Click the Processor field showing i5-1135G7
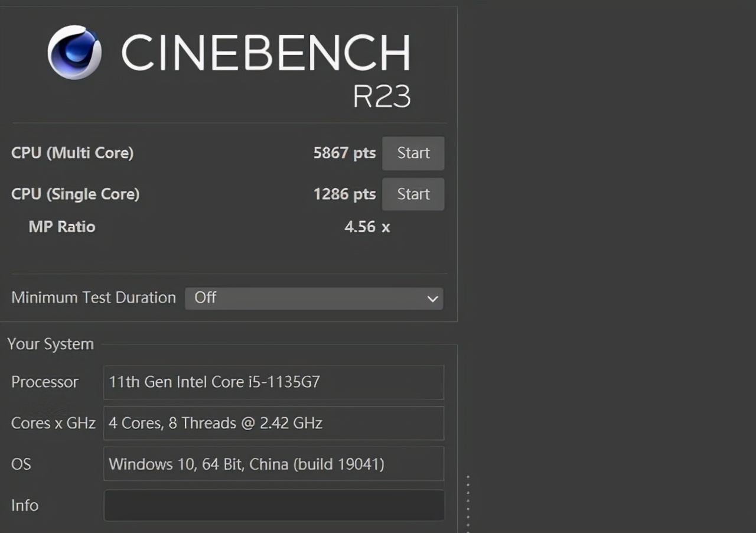Image resolution: width=756 pixels, height=533 pixels. point(273,382)
